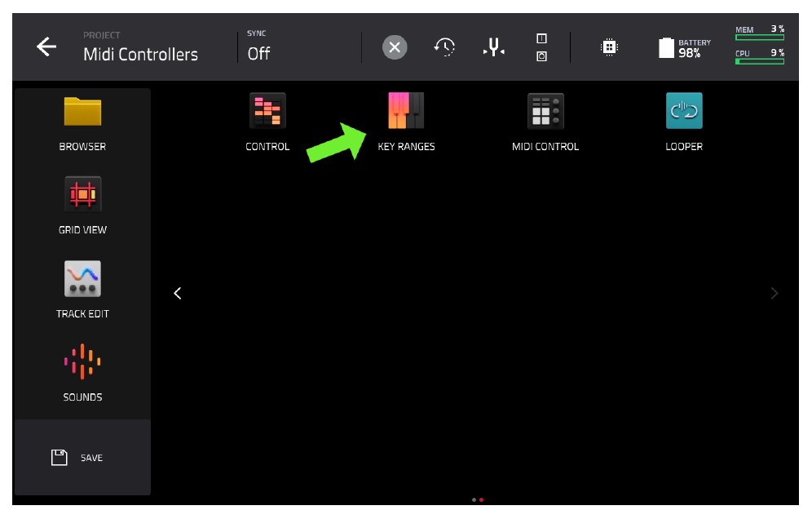This screenshot has width=812, height=519.
Task: Go to next menu page chevron
Action: pos(774,294)
